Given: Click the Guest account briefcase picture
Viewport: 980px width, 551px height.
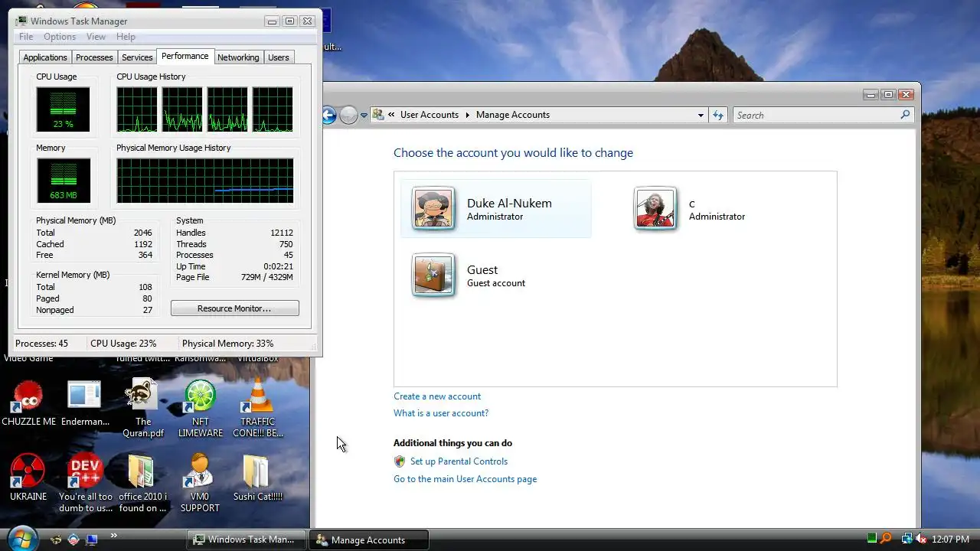Looking at the screenshot, I should click(x=433, y=275).
